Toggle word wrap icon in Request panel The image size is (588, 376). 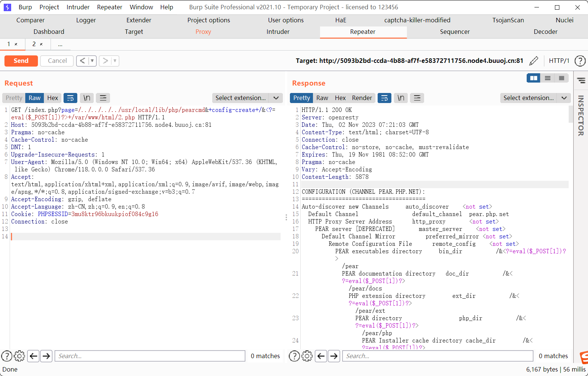click(x=70, y=98)
